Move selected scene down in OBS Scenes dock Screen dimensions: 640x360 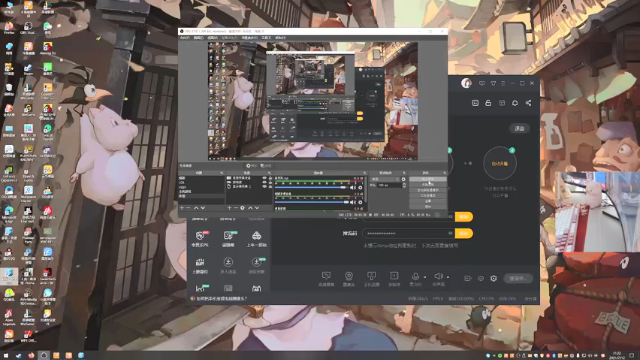[x=203, y=208]
